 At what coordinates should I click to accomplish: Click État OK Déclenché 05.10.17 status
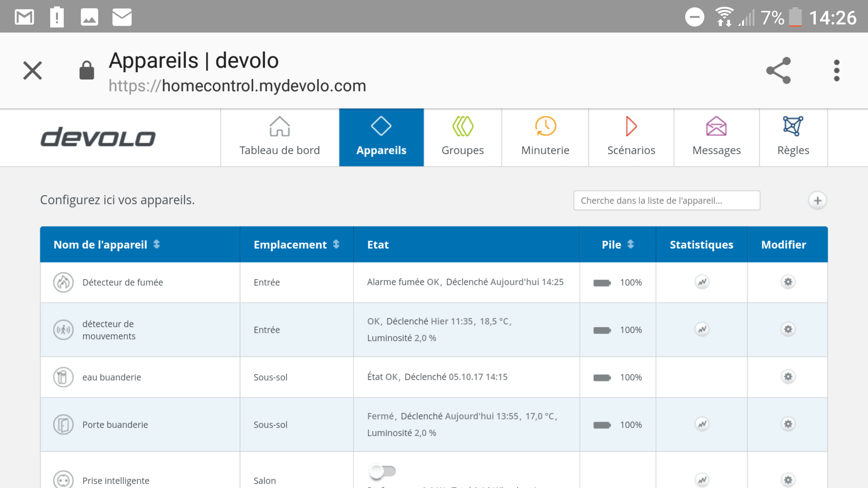(x=437, y=377)
